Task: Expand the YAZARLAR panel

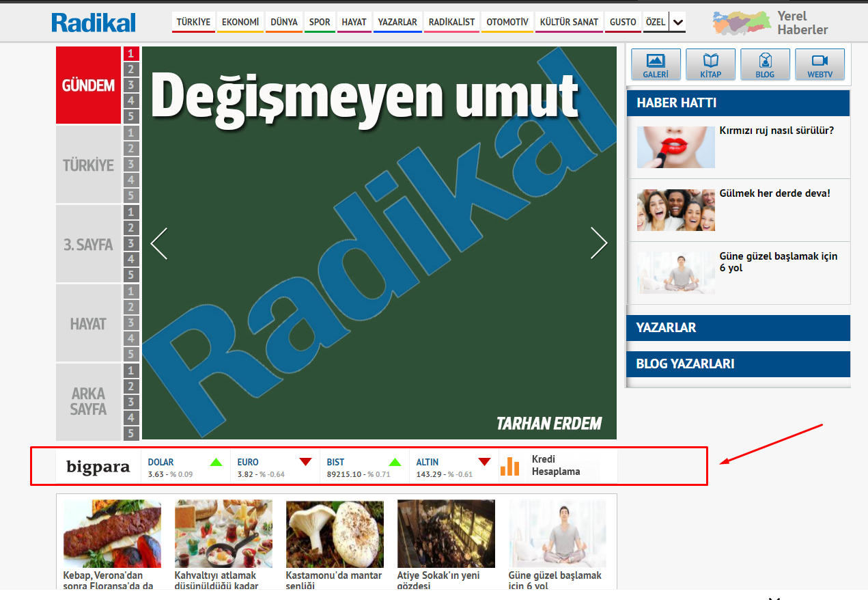Action: (x=738, y=328)
